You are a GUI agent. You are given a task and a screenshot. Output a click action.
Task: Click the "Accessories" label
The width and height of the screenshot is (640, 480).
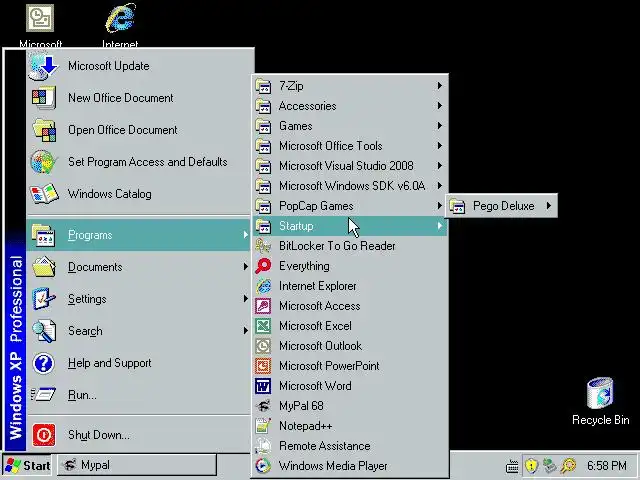click(308, 106)
